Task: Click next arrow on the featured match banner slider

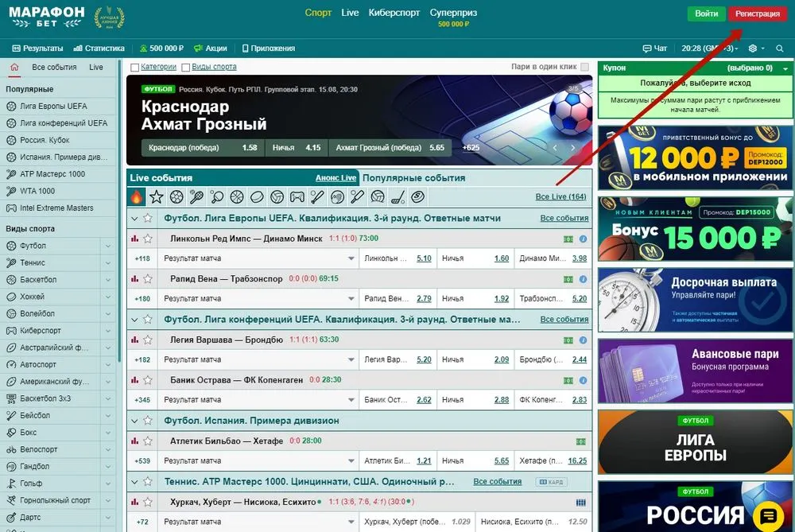Action: pyautogui.click(x=572, y=147)
